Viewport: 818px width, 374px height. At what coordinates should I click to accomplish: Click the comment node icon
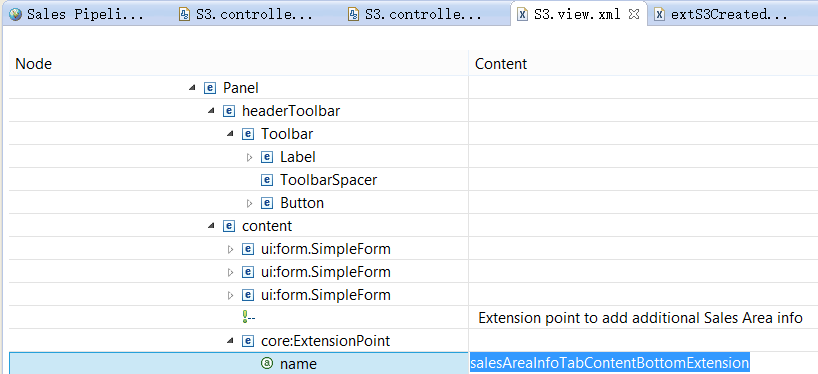(247, 317)
